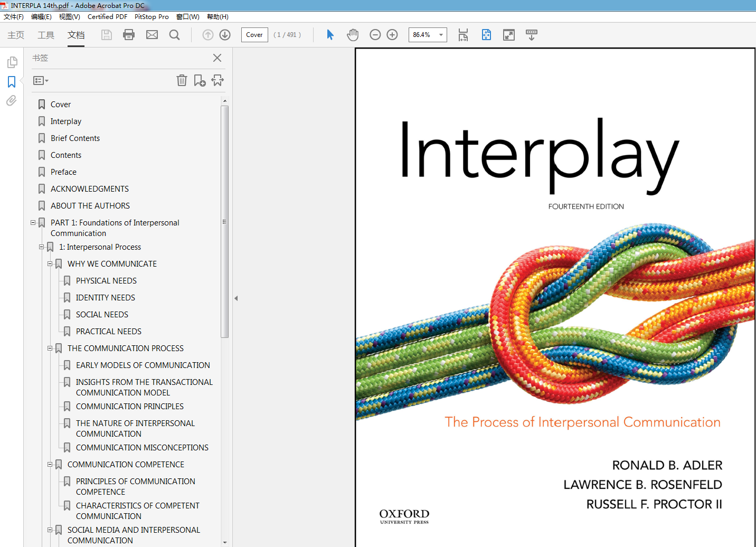Open the PitStop Pro menu
Screen dimensions: 756x547
(x=152, y=17)
